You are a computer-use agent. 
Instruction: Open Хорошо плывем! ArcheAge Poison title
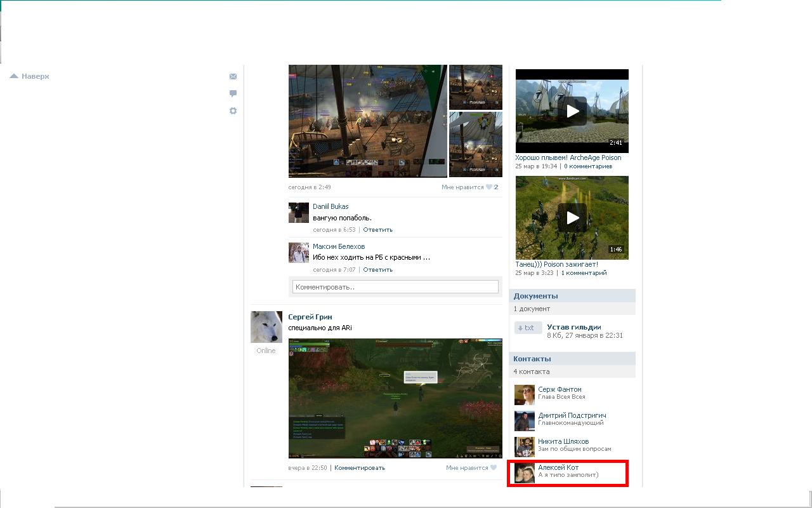[568, 158]
